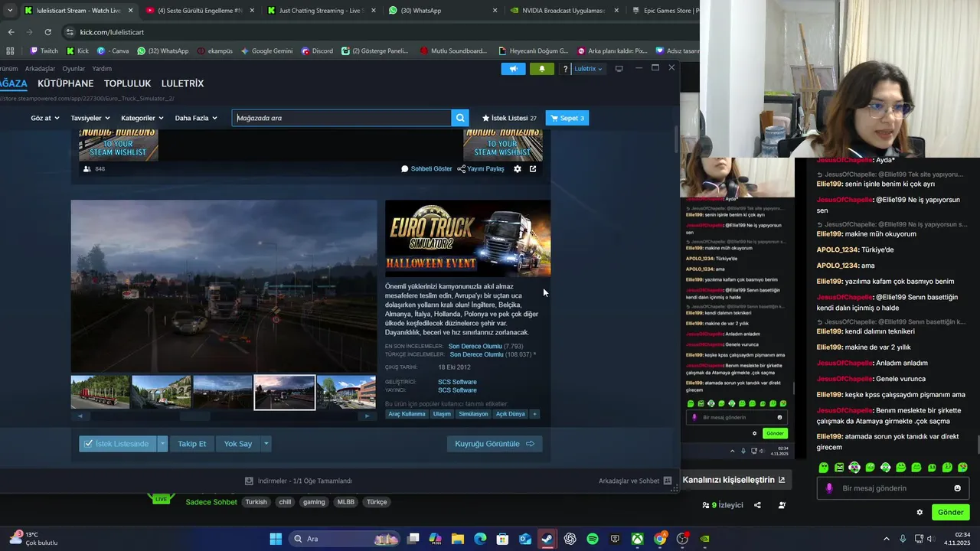
Task: Open the Luletrix account dropdown
Action: (588, 69)
